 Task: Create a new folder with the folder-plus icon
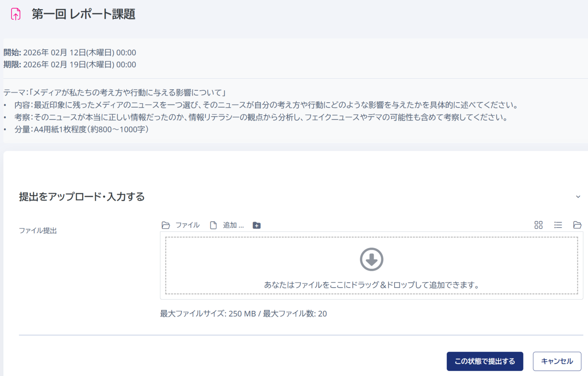click(256, 225)
